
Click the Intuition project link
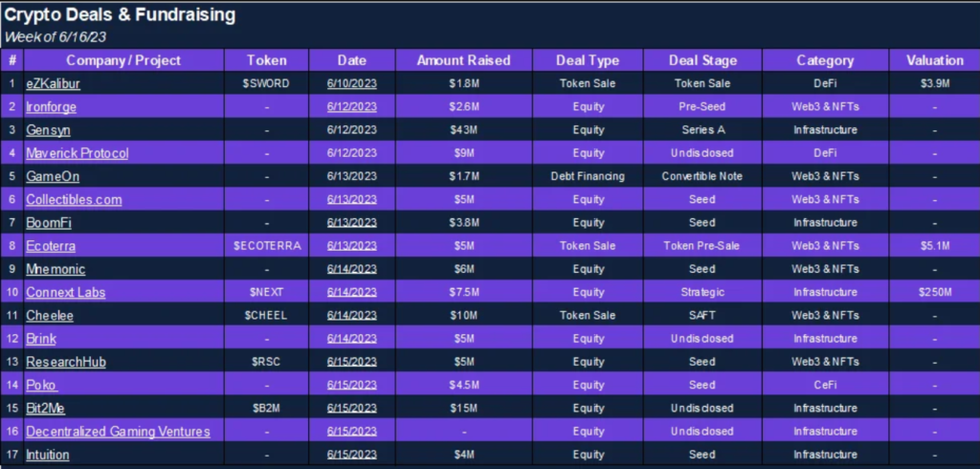pyautogui.click(x=48, y=455)
